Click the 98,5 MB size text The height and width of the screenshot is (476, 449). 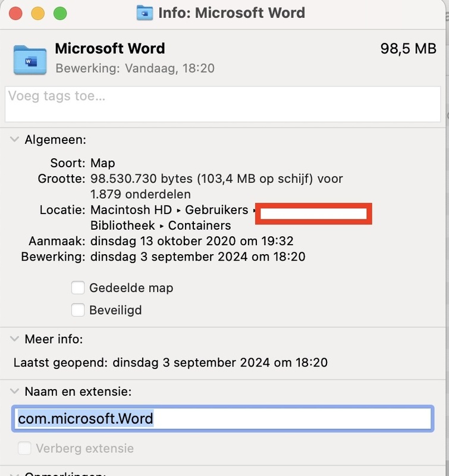(x=409, y=49)
